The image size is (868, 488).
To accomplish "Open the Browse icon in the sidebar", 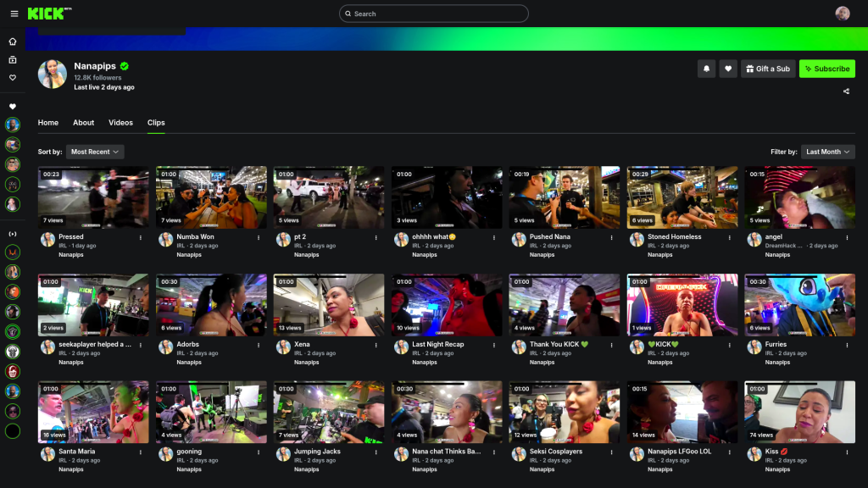I will point(13,60).
